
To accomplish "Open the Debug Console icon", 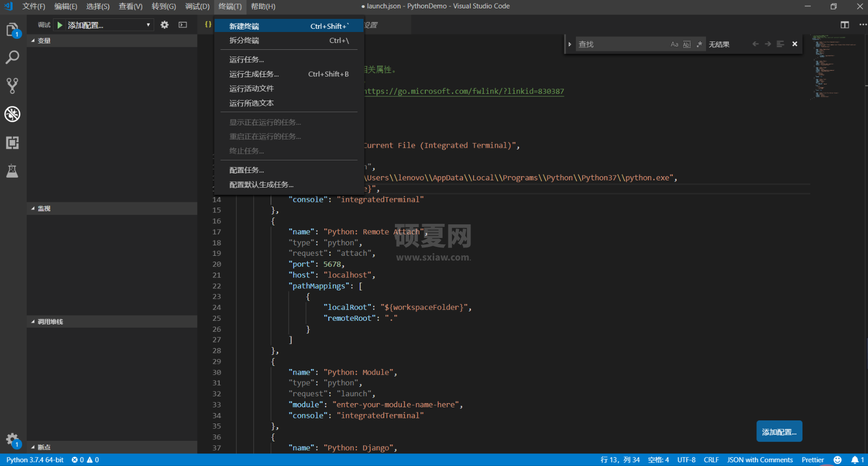I will click(x=183, y=25).
